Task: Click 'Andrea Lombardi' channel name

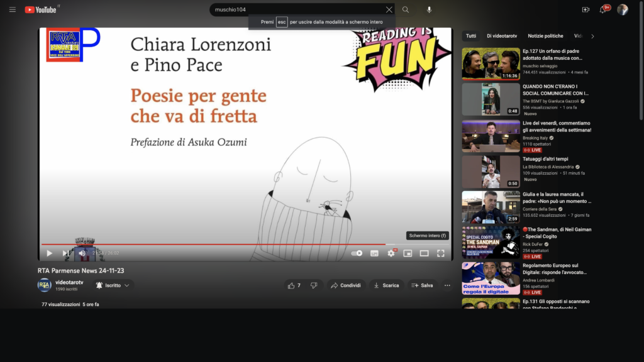Action: [538, 280]
